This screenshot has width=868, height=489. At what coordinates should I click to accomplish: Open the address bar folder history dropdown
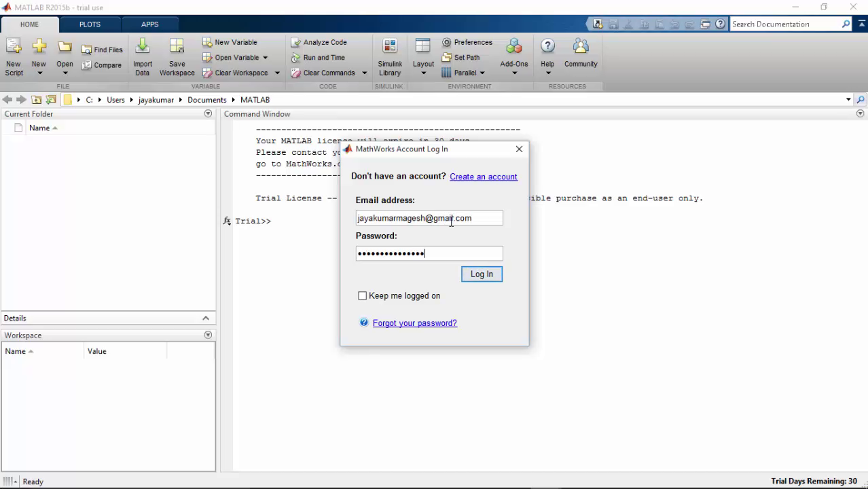848,100
